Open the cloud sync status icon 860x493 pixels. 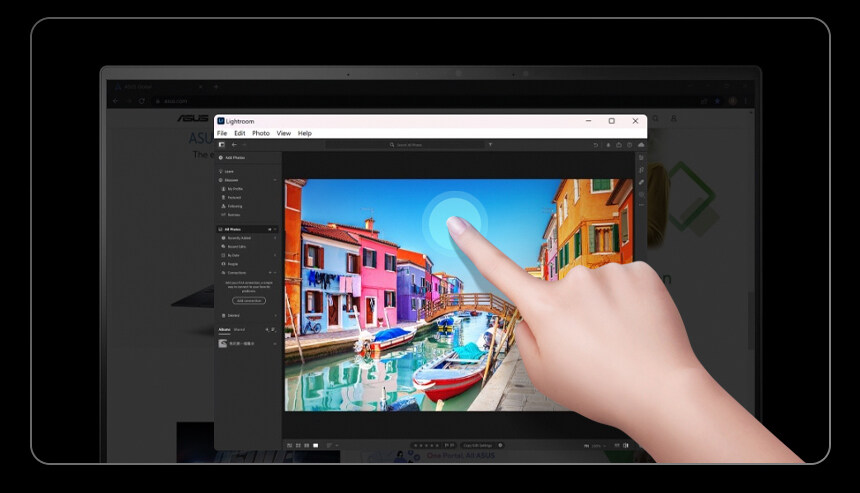coord(641,145)
